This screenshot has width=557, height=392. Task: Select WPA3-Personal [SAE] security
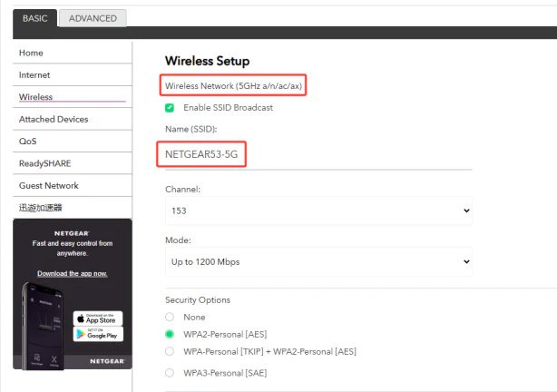click(x=170, y=373)
